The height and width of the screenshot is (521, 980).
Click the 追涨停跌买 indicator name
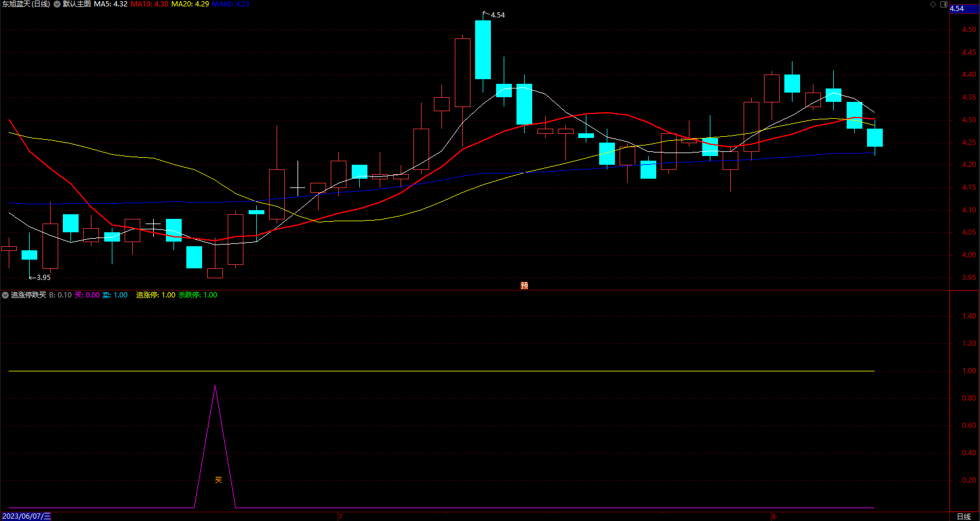click(29, 295)
